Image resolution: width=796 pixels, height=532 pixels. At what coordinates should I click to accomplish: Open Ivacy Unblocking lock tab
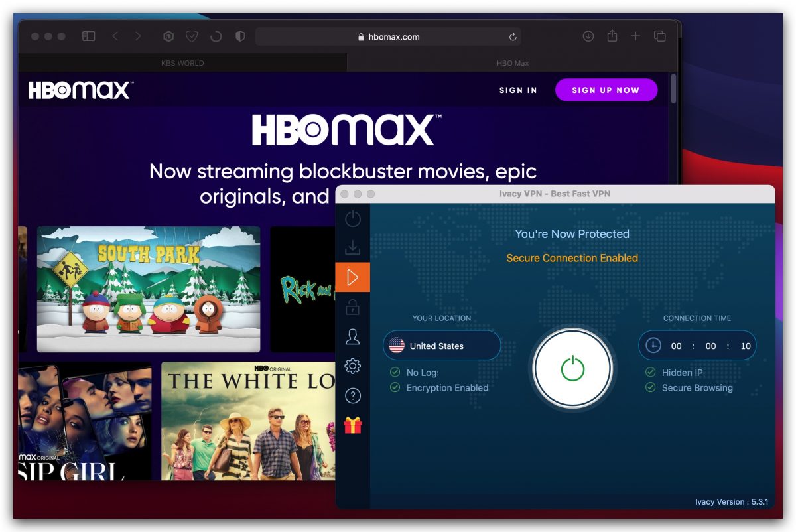(353, 306)
